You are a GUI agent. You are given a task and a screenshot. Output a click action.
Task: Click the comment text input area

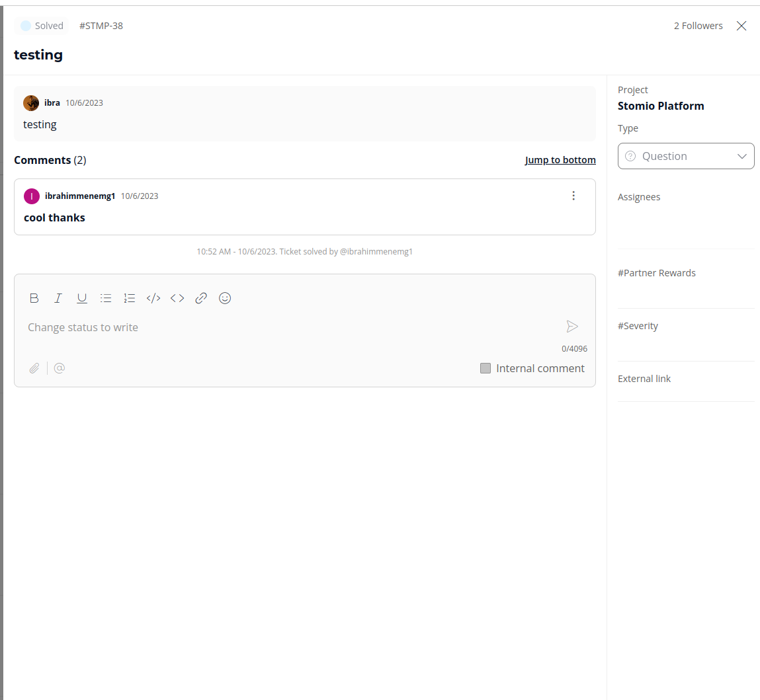point(291,327)
